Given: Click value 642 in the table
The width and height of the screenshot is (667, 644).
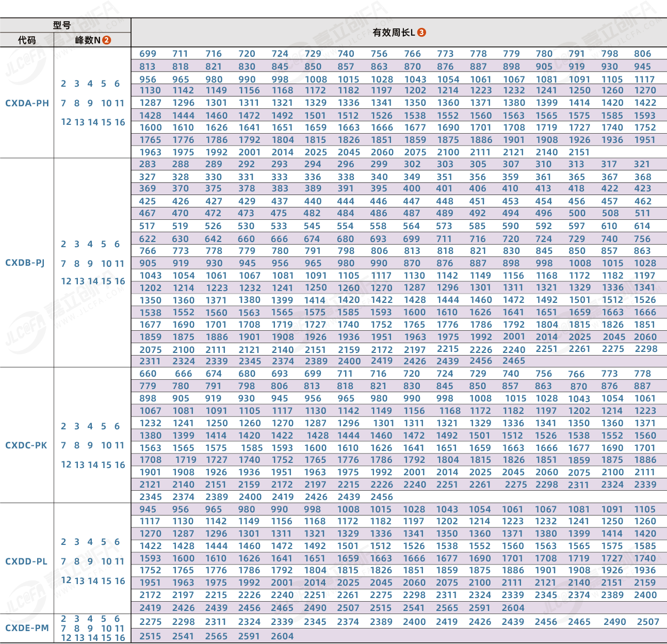Looking at the screenshot, I should click(214, 239).
